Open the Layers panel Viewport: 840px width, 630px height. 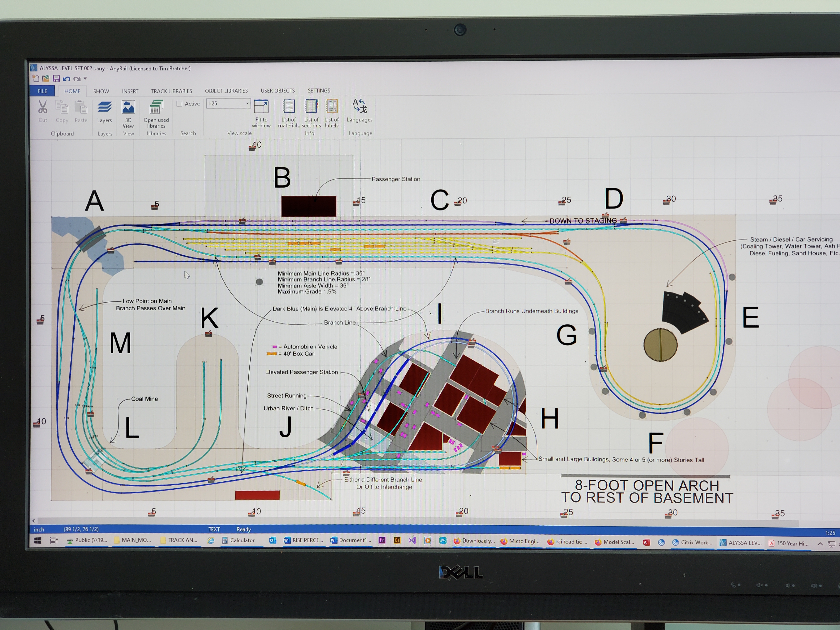click(x=104, y=112)
